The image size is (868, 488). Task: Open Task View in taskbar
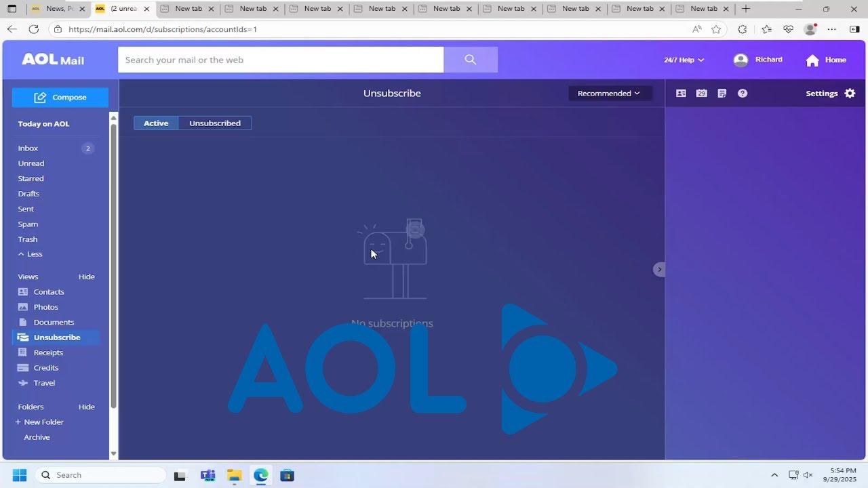180,475
